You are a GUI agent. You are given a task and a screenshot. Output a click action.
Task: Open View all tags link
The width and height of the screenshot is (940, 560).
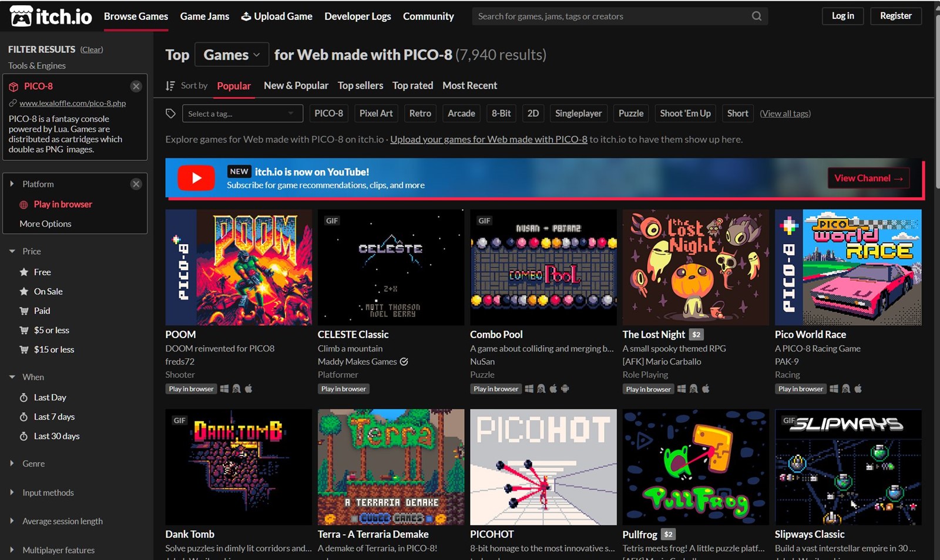(785, 113)
